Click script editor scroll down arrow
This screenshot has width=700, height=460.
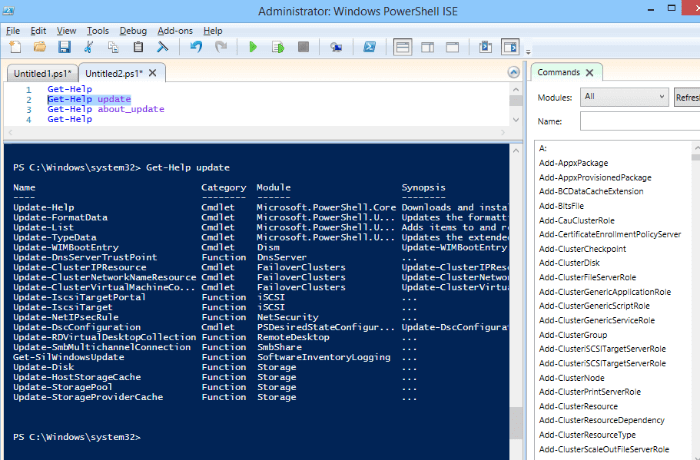tap(516, 120)
